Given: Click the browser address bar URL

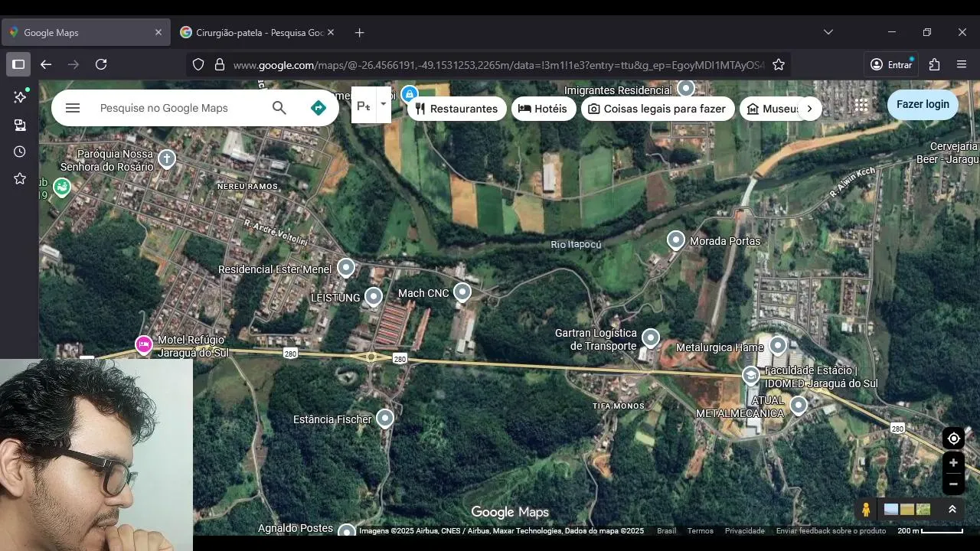Looking at the screenshot, I should [x=498, y=65].
